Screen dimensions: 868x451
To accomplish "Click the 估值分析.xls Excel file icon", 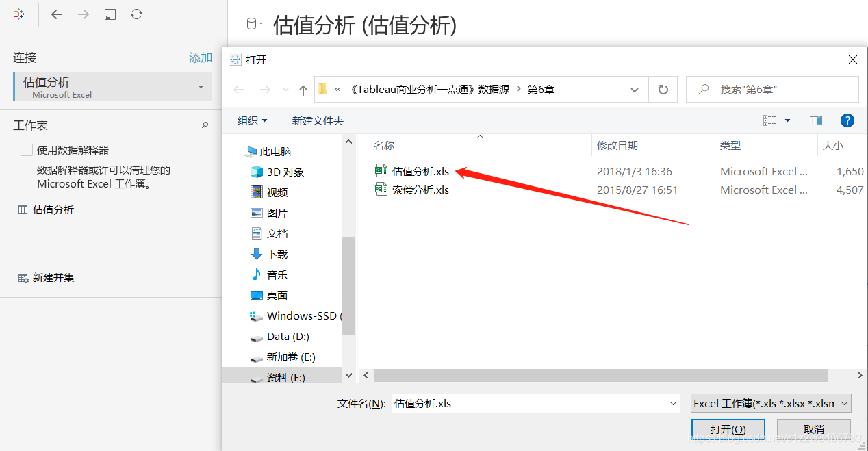I will 381,171.
